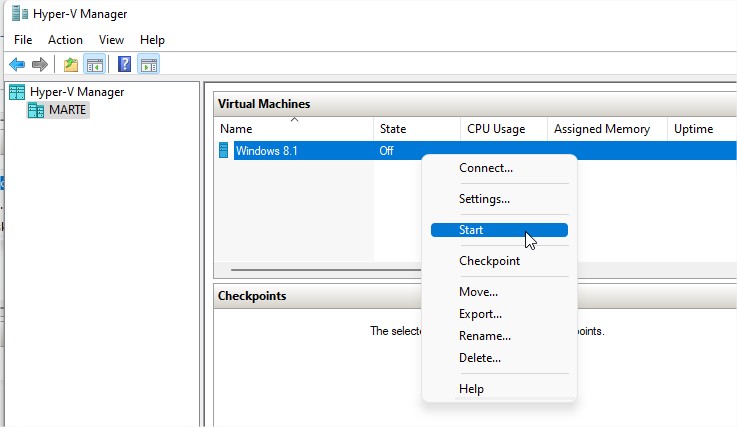
Task: Select Hyper-V Manager tree root label
Action: click(x=77, y=92)
